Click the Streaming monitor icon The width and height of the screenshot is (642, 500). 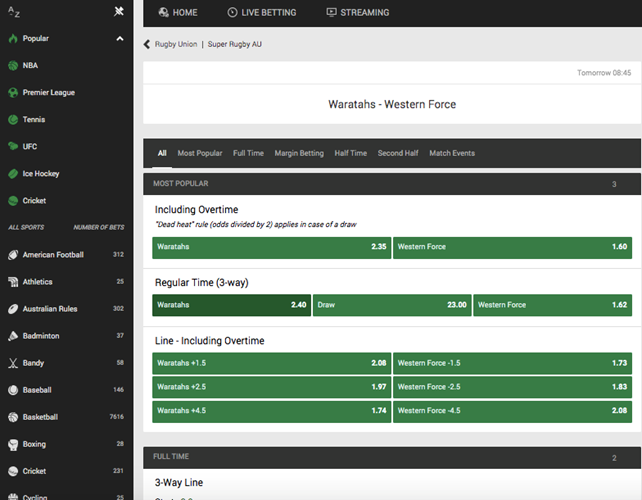pyautogui.click(x=331, y=12)
